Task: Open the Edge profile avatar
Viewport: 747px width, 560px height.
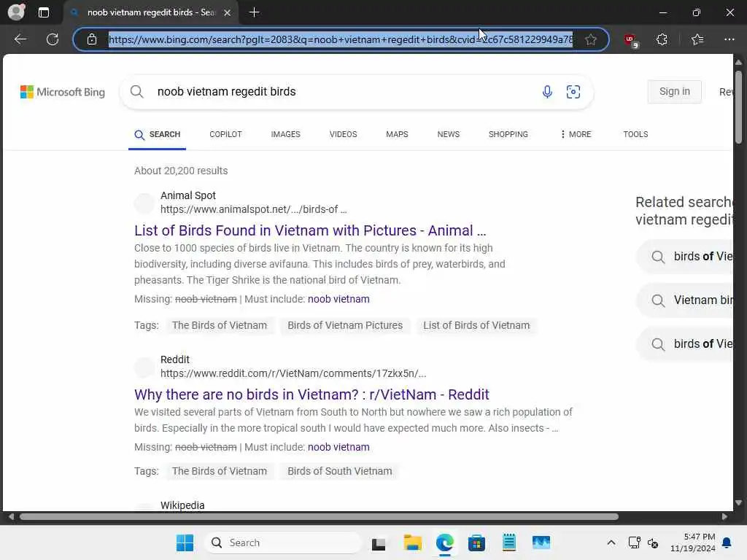Action: pos(16,12)
